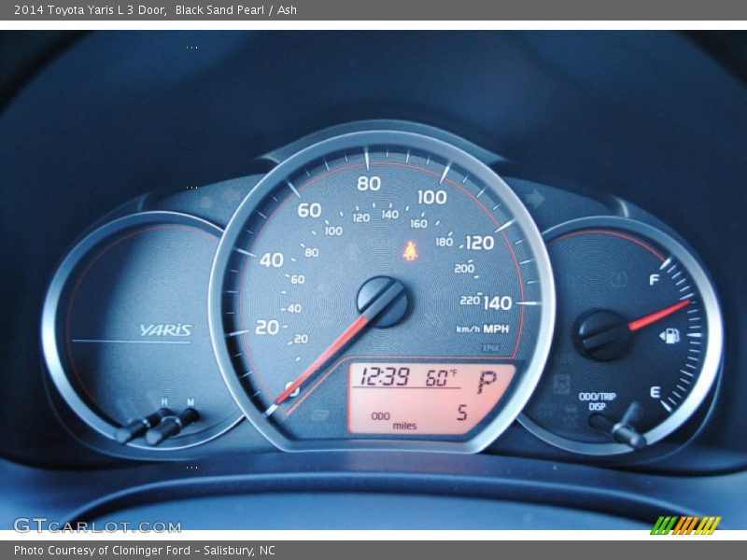
Task: Click the 60°F temperature readout
Action: click(441, 378)
